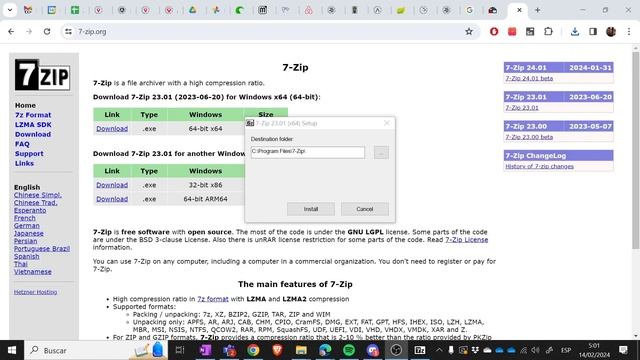Click Install in the 7-Zip Setup dialog
Viewport: 640px width, 360px height.
click(x=311, y=209)
